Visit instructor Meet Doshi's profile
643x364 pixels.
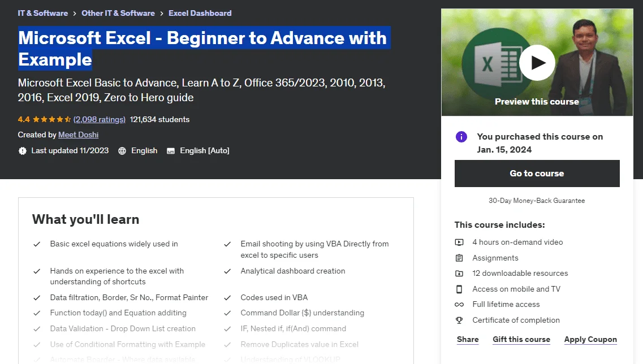tap(78, 135)
